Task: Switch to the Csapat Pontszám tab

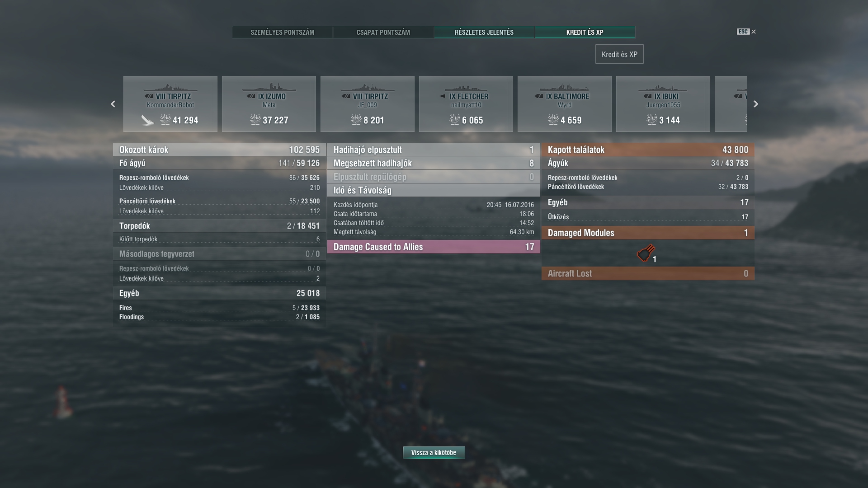Action: click(383, 33)
